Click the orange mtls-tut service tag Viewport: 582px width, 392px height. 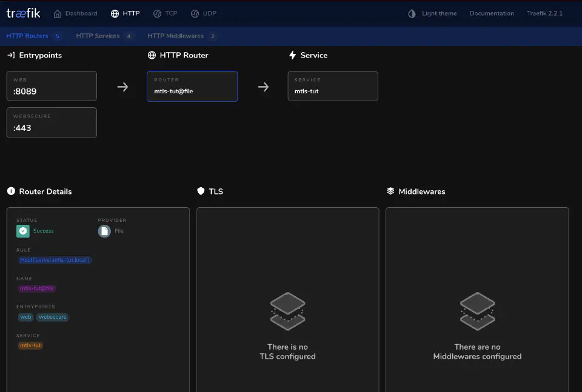pos(30,345)
